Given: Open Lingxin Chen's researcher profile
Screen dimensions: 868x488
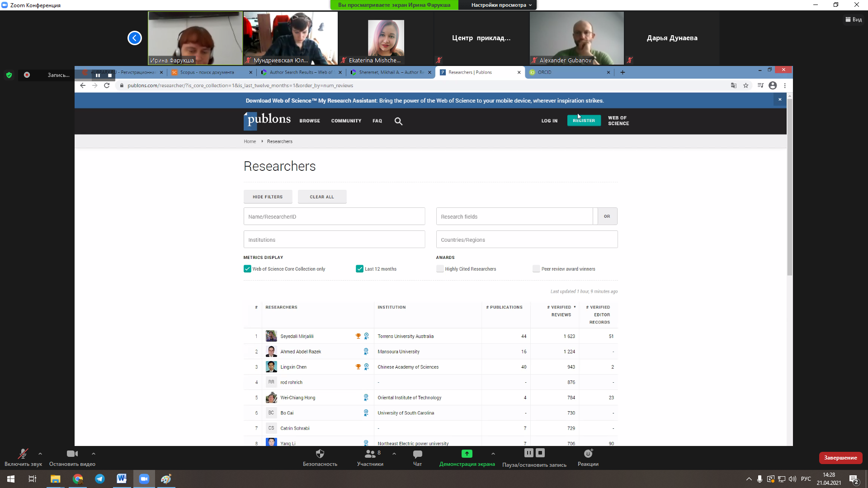Looking at the screenshot, I should [293, 367].
